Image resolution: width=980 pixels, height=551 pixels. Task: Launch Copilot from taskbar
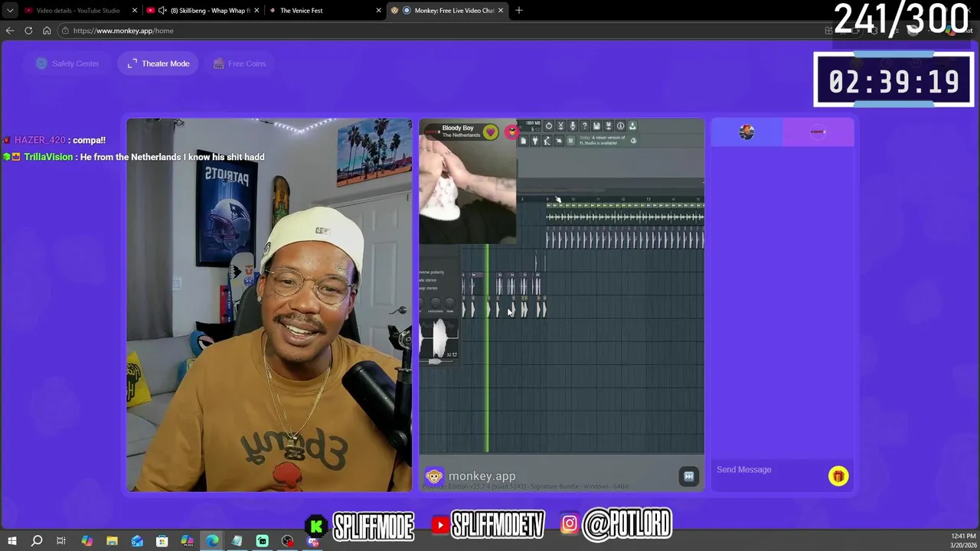coord(87,541)
